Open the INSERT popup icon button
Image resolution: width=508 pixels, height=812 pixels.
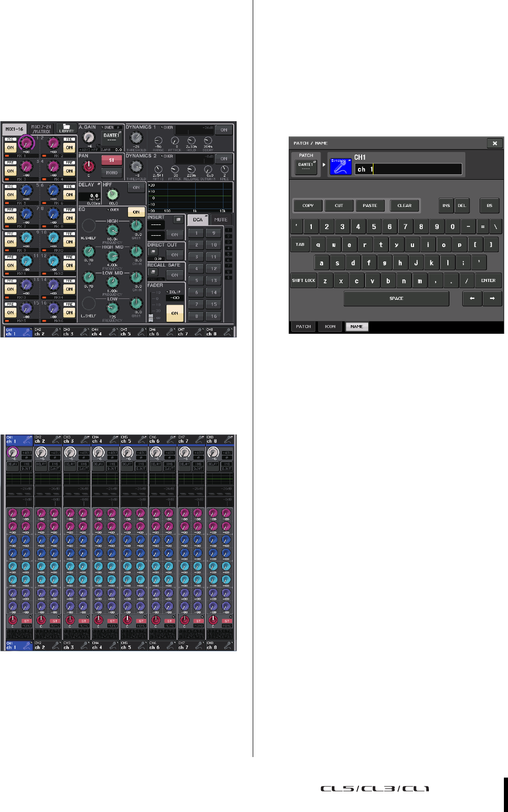[x=178, y=220]
